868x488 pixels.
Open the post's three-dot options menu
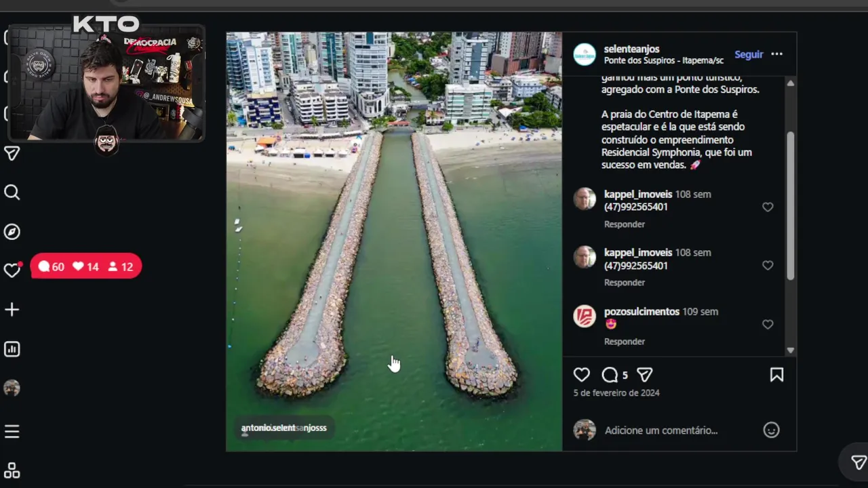777,54
